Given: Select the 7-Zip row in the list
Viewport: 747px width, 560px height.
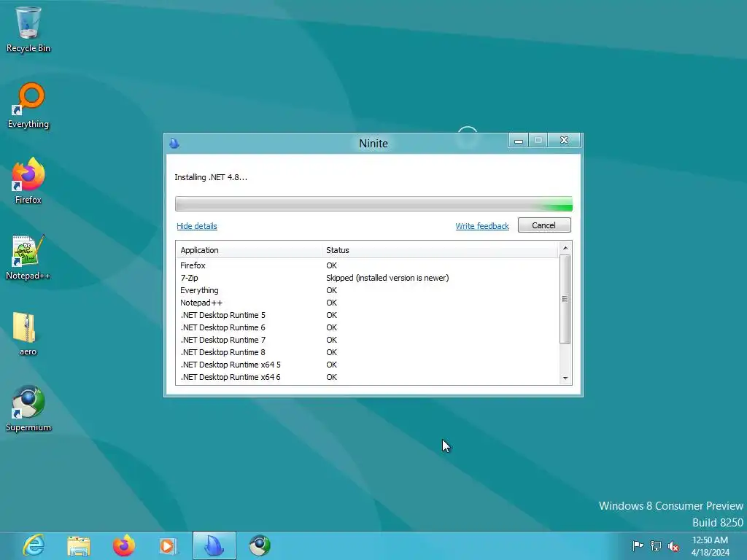Looking at the screenshot, I should point(368,278).
